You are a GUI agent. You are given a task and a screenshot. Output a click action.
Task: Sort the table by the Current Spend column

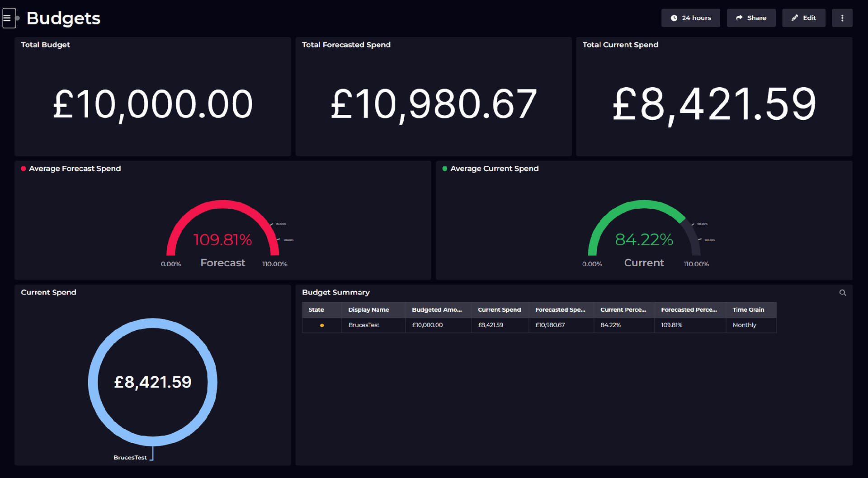tap(500, 310)
